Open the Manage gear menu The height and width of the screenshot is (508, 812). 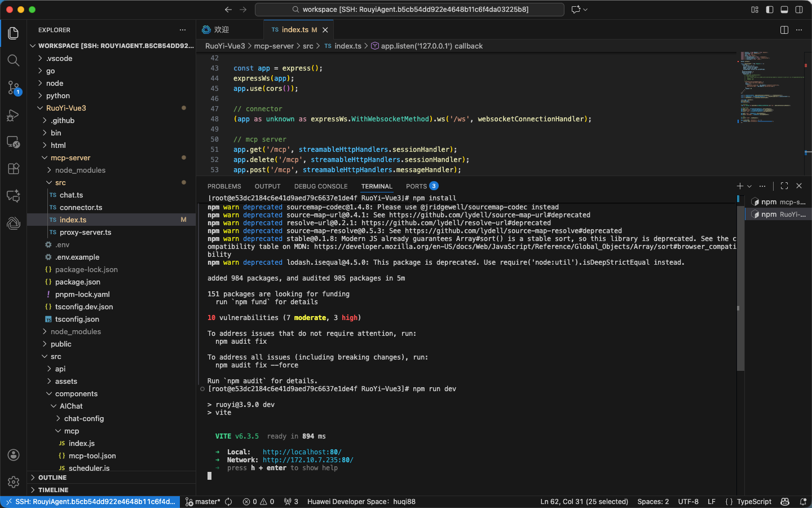pyautogui.click(x=14, y=482)
